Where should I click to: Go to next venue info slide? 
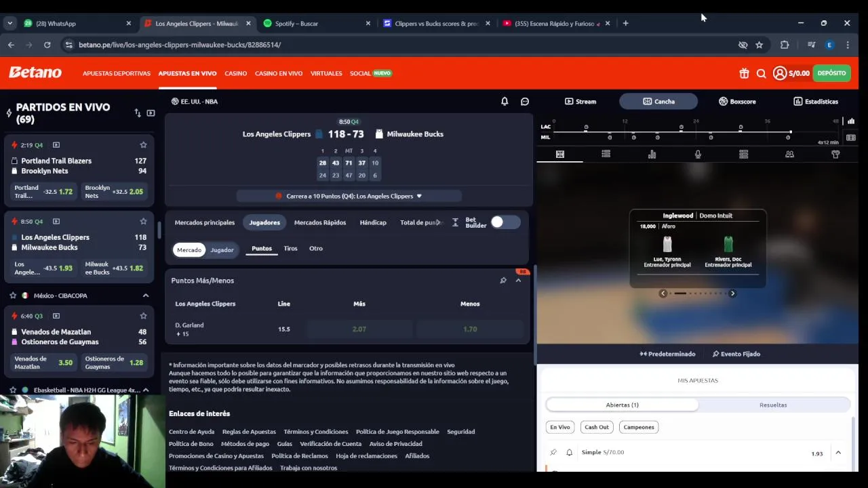coord(732,293)
